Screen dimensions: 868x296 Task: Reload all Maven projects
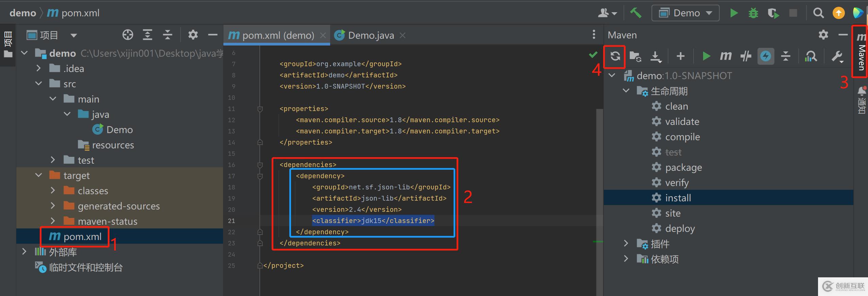point(615,56)
